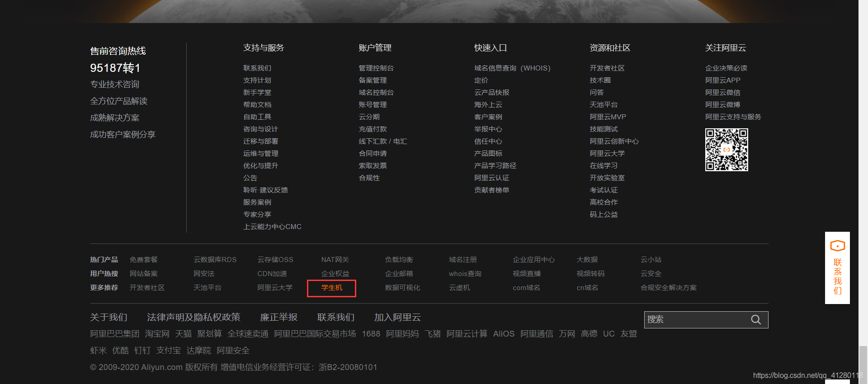Open 关于我们 footer link

(x=108, y=318)
